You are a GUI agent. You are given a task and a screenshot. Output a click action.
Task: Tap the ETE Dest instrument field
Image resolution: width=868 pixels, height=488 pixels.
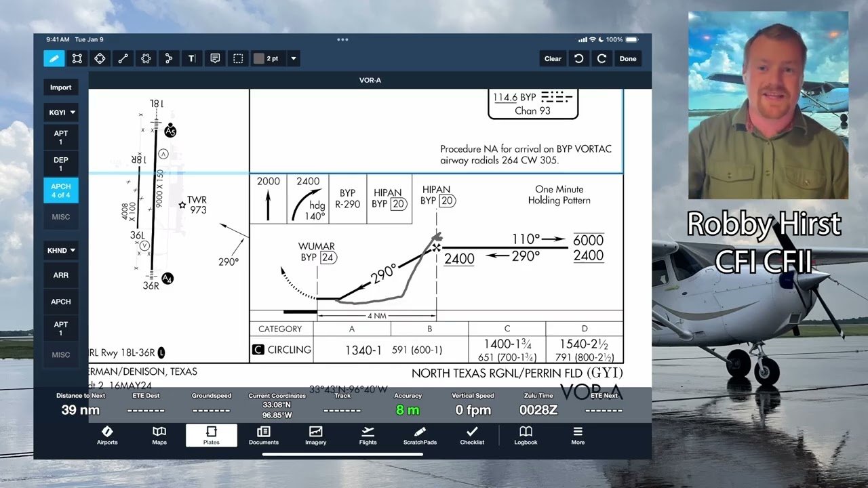(146, 405)
